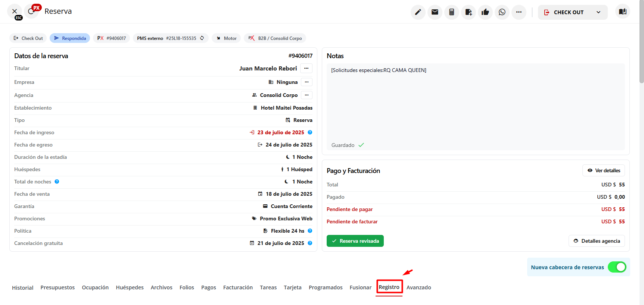This screenshot has height=305, width=644.
Task: Click the add document icon
Action: pos(468,12)
